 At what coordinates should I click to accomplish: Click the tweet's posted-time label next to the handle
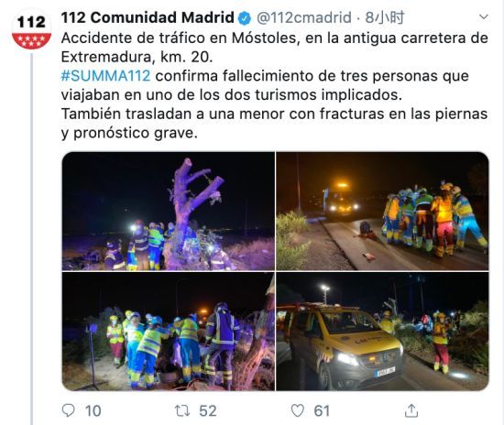point(385,17)
